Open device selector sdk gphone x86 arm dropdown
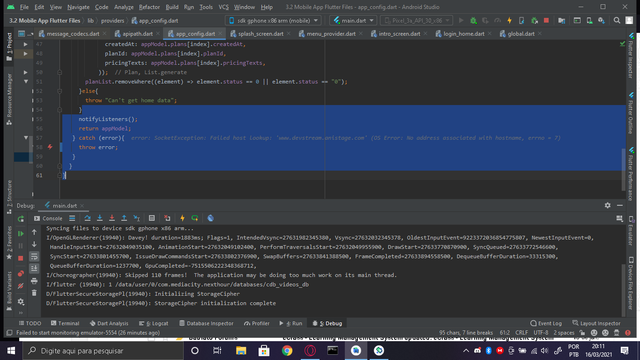This screenshot has height=360, width=640. click(x=273, y=20)
